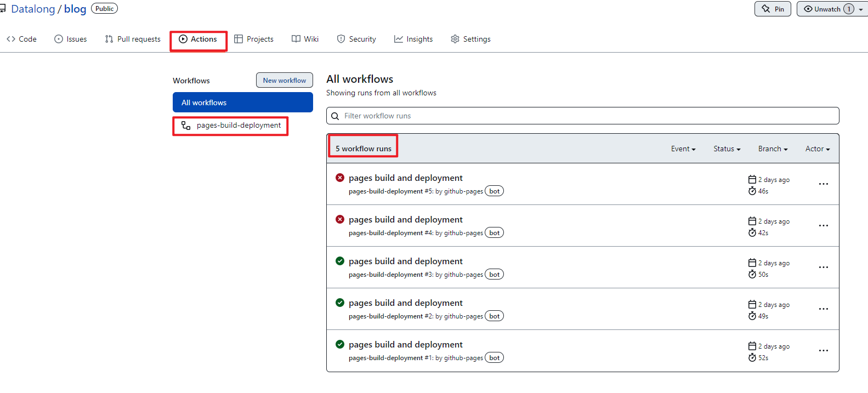
Task: Click the bot badge on run #3
Action: (495, 275)
